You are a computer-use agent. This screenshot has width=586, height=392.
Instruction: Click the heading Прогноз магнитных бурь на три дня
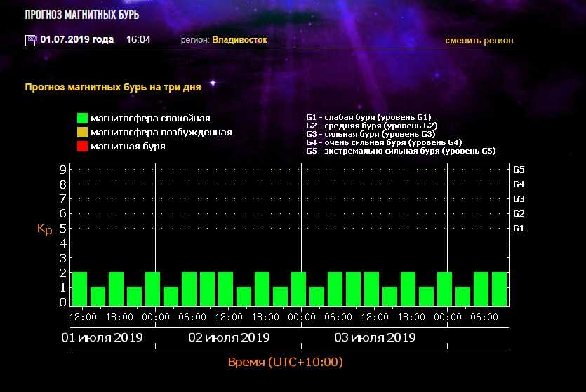(113, 87)
